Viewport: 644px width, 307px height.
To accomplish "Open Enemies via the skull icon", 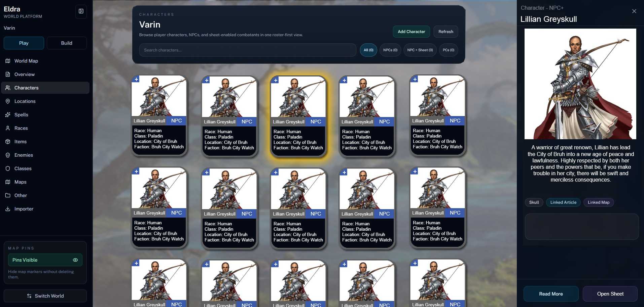I will tap(8, 155).
